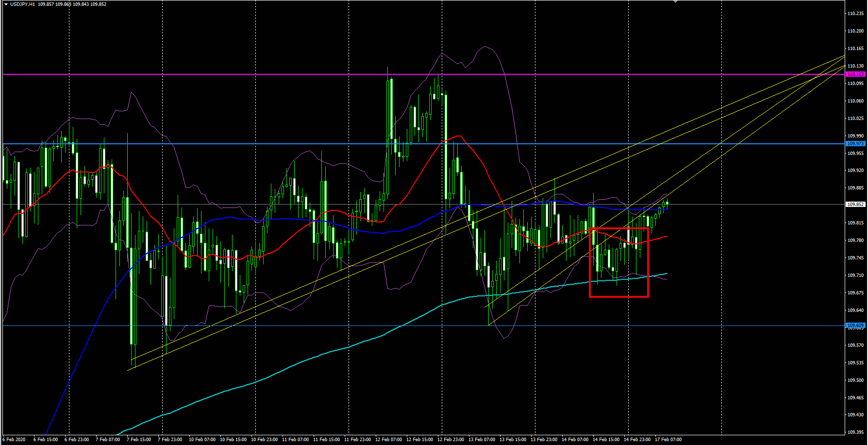Select the magenta 110.113 price label
This screenshot has width=868, height=445.
tap(855, 74)
